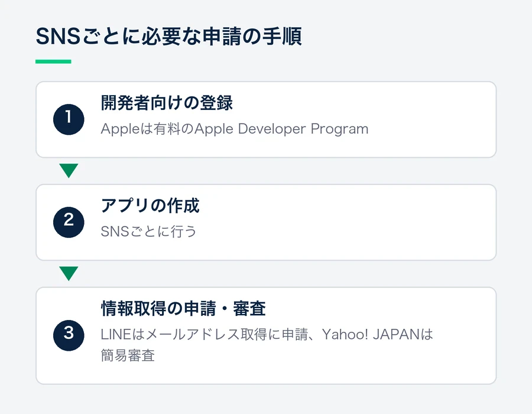
Task: Click the step 3 number circle
Action: tap(69, 335)
